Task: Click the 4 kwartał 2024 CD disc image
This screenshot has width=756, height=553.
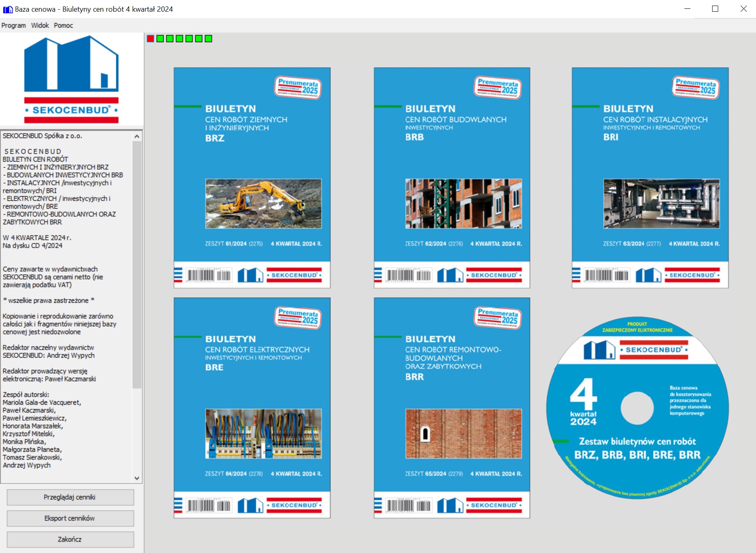Action: pyautogui.click(x=637, y=408)
